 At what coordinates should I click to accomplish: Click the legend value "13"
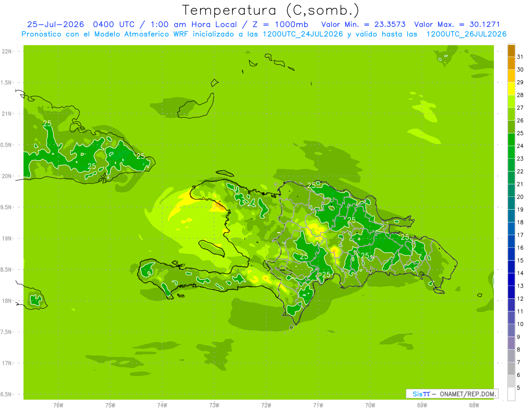[520, 286]
